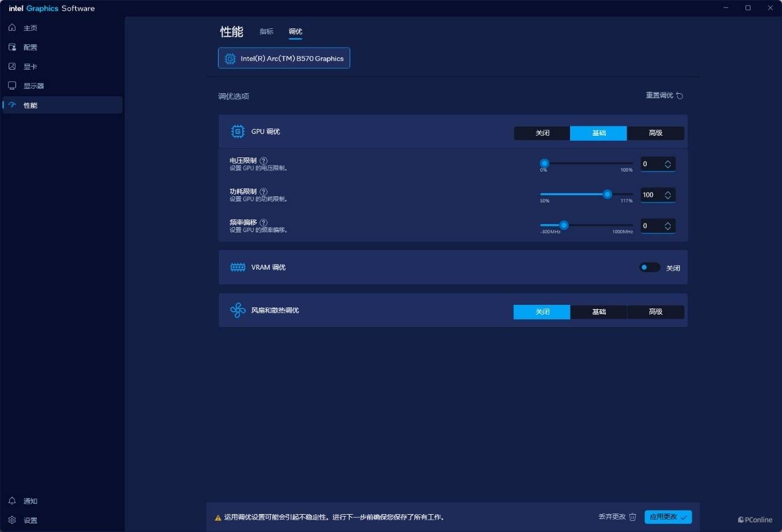Click the 功耗限制 value stepper arrows
The width and height of the screenshot is (782, 532).
tap(668, 195)
